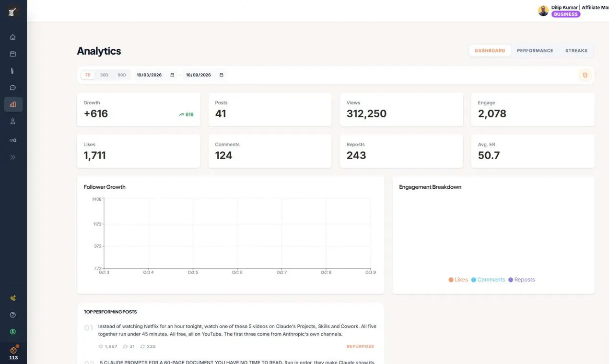Click the Repurpose link on top post
This screenshot has height=364, width=609.
click(x=360, y=346)
